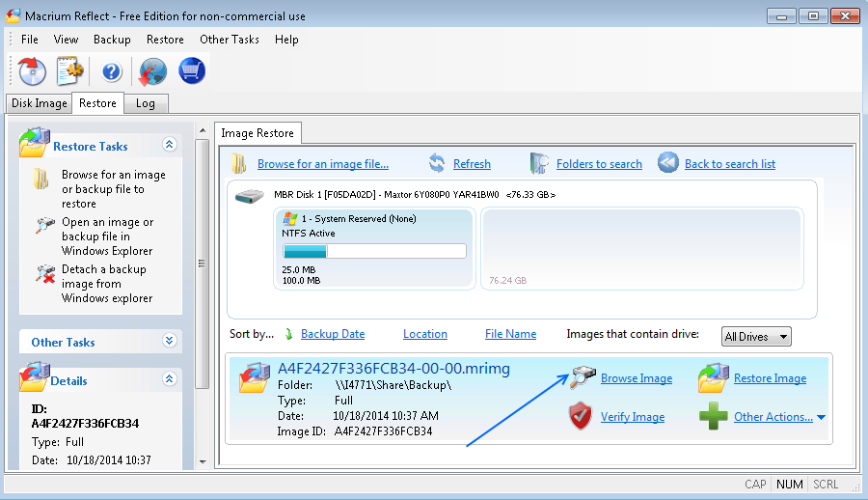This screenshot has height=500, width=868.
Task: Click the red shield Verify Image icon
Action: [x=581, y=416]
